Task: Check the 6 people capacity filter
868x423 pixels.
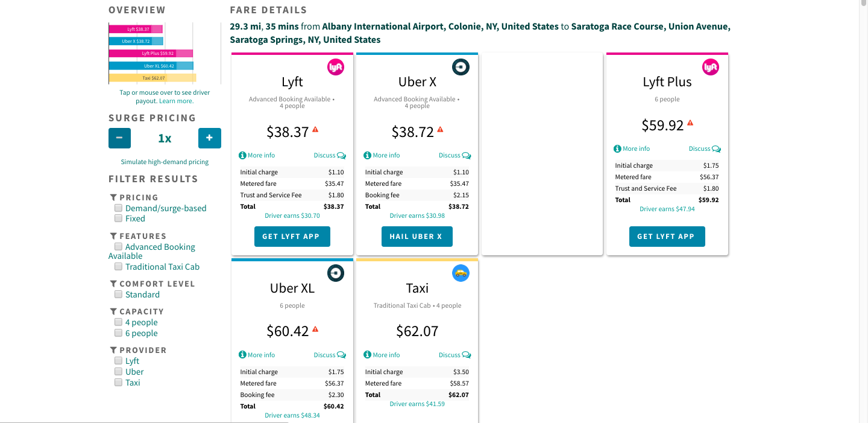Action: tap(118, 332)
